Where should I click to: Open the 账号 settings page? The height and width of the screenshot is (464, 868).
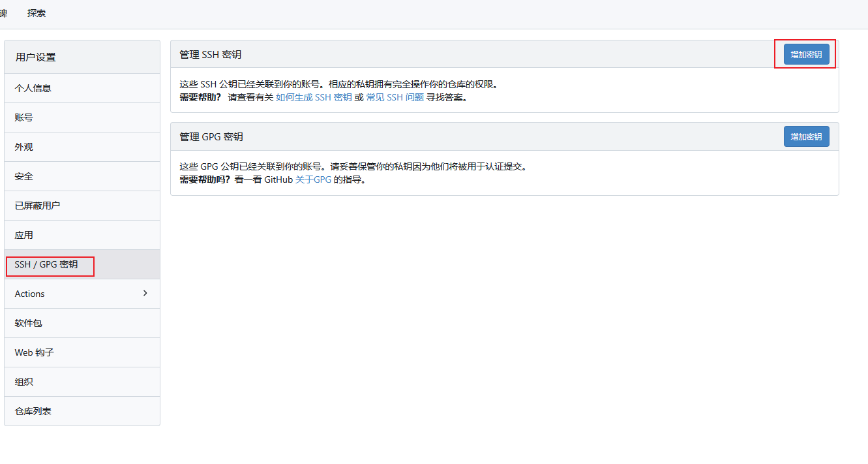[x=24, y=117]
